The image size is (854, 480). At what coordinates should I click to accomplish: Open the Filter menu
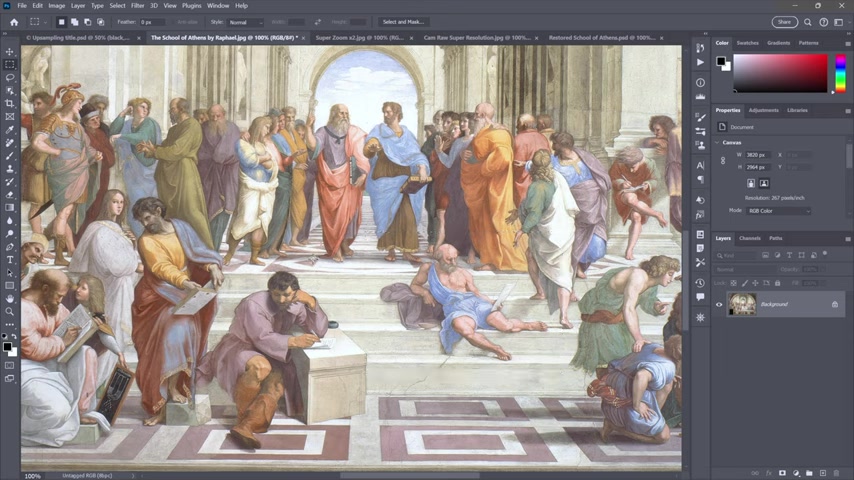137,5
